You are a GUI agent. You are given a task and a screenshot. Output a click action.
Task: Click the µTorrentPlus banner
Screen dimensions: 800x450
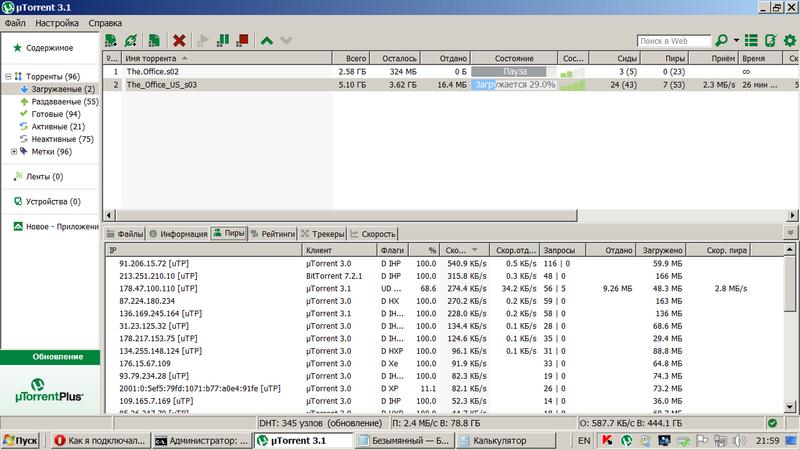pos(49,391)
